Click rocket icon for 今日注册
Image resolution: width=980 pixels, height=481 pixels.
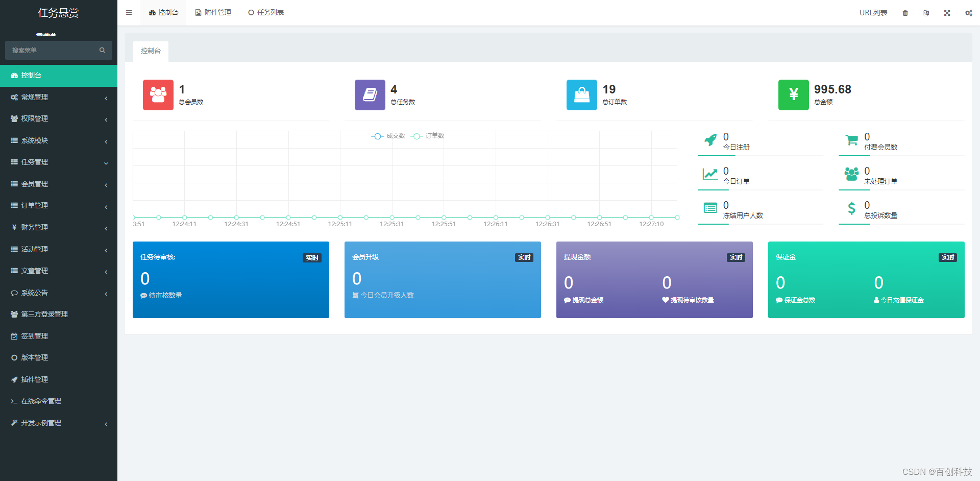(710, 140)
